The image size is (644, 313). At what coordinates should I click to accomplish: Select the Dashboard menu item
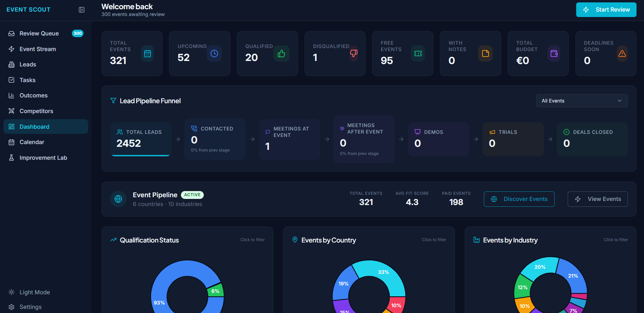click(46, 127)
